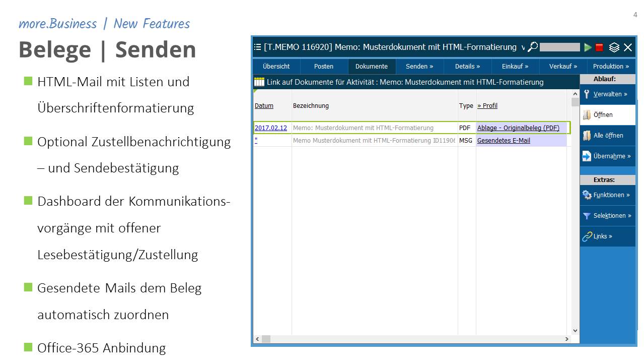Click the red stop square icon
644x363 pixels.
click(x=599, y=47)
